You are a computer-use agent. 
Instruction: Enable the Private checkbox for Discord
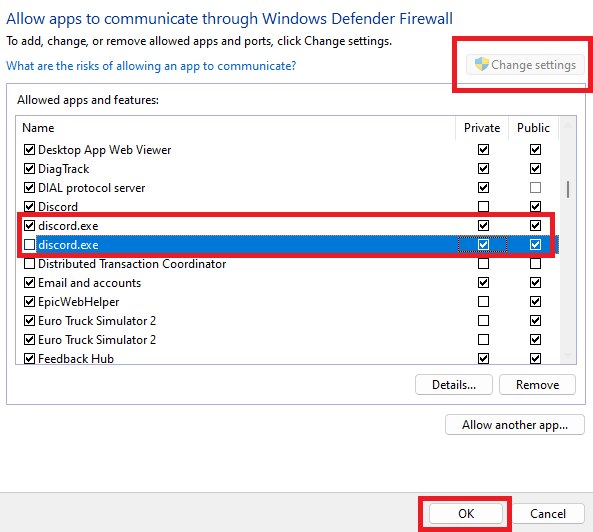[x=483, y=206]
